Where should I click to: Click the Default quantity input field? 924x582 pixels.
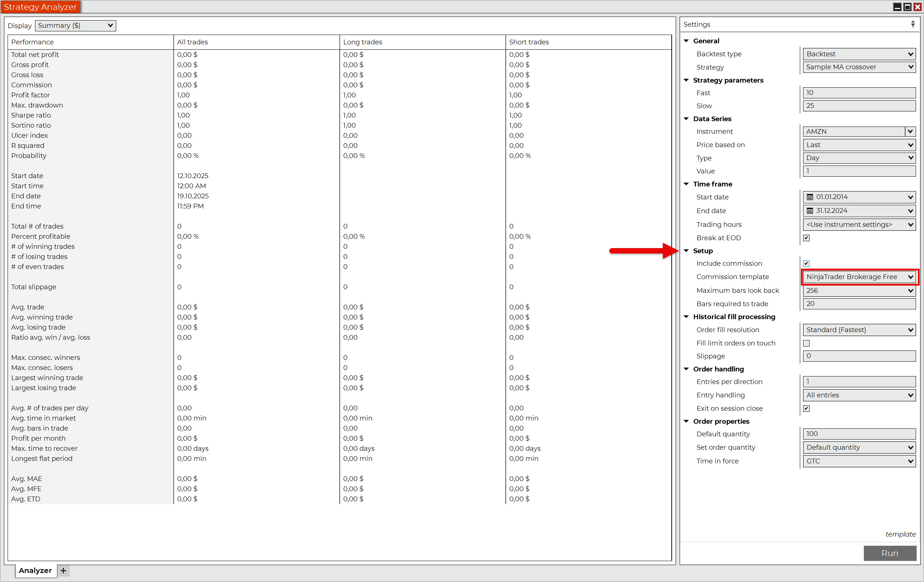pos(859,434)
